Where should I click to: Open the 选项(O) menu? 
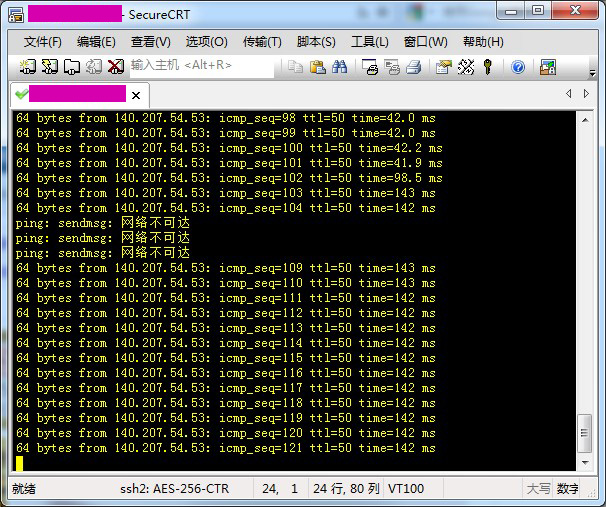tap(206, 42)
